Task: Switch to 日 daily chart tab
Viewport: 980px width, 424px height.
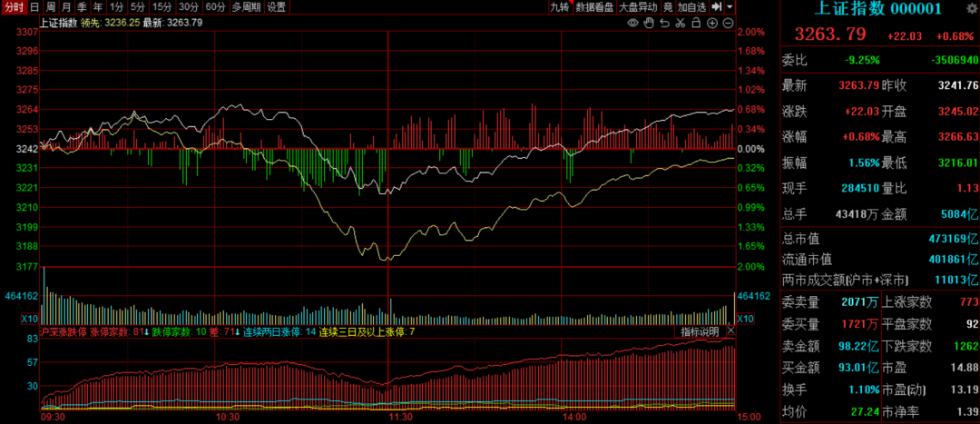Action: (x=34, y=7)
